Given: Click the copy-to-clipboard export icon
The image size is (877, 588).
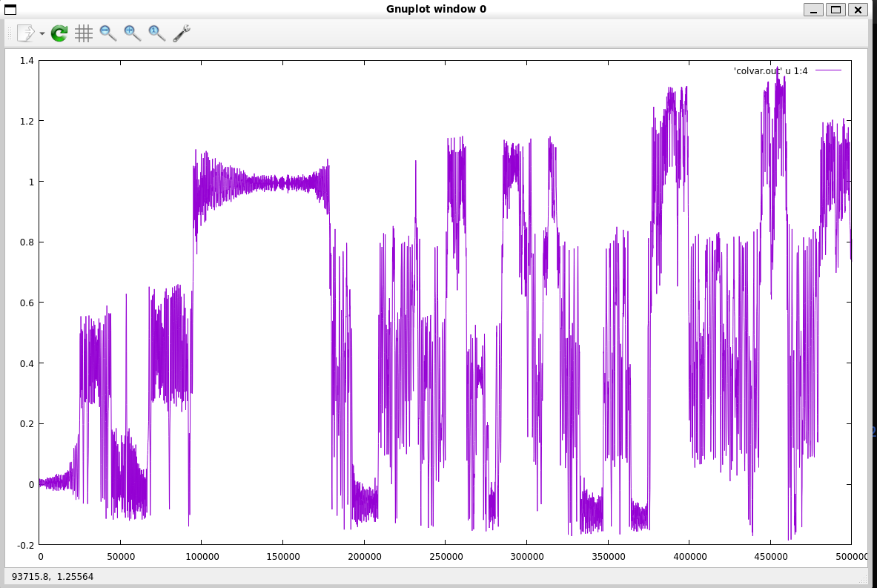Looking at the screenshot, I should tap(26, 33).
